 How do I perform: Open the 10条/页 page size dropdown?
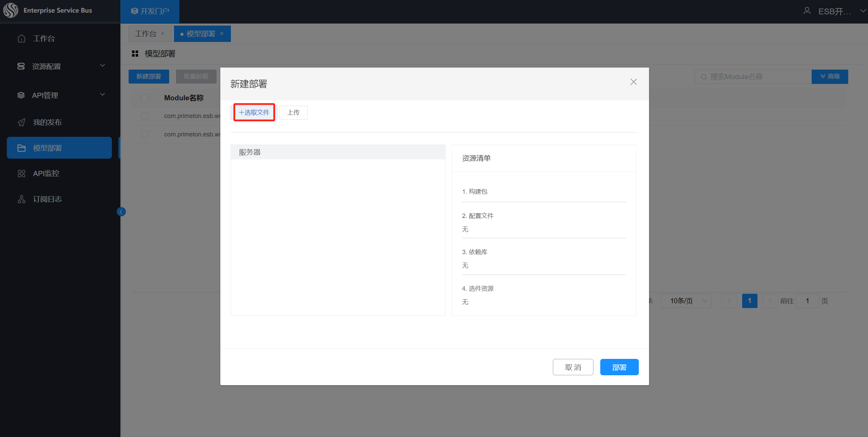[686, 301]
